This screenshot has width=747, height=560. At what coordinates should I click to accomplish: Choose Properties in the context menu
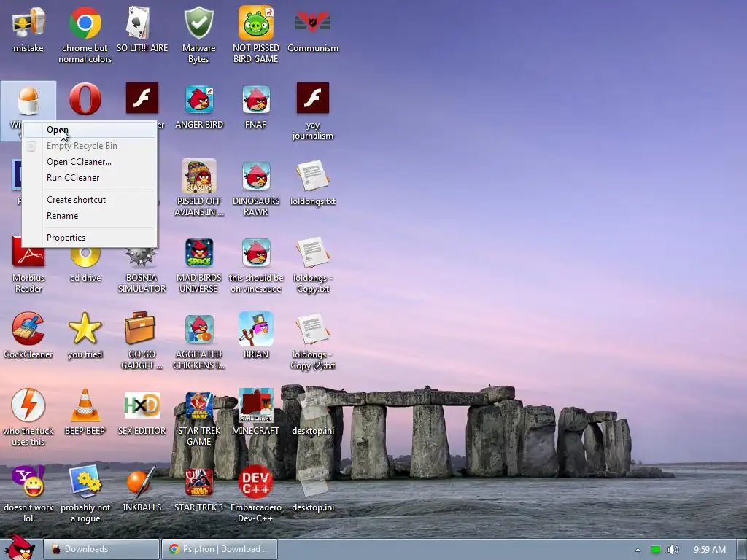pyautogui.click(x=90, y=238)
